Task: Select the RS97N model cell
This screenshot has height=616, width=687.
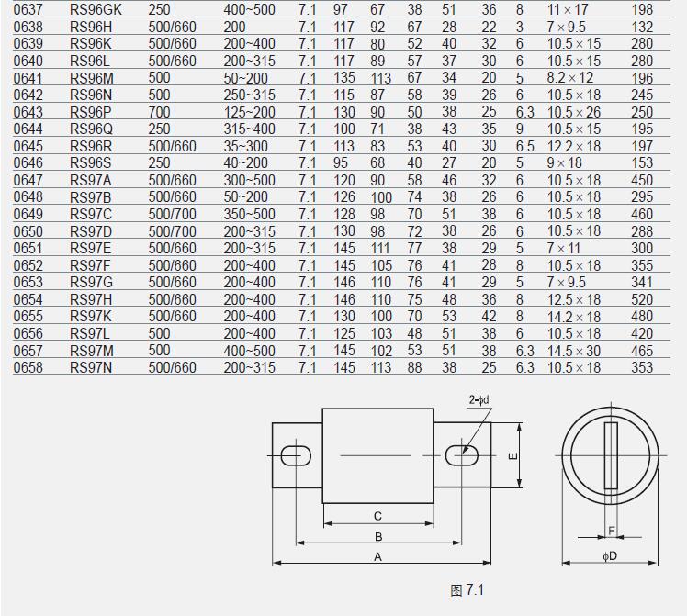Action: tap(89, 367)
